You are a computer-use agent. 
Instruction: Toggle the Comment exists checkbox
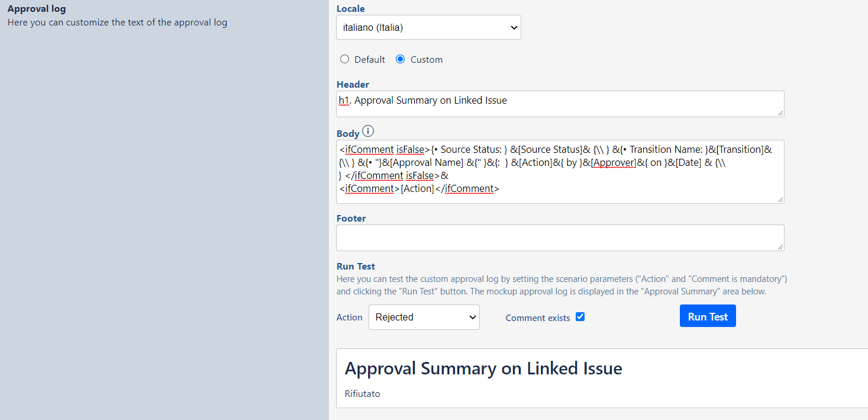[580, 317]
